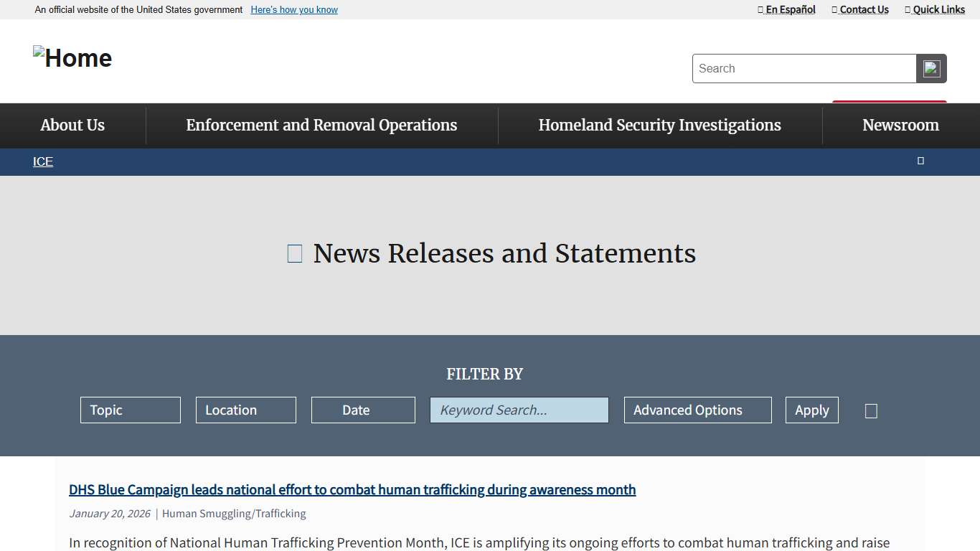Click the Here's how you know link
Viewport: 980px width, 551px height.
(x=293, y=9)
